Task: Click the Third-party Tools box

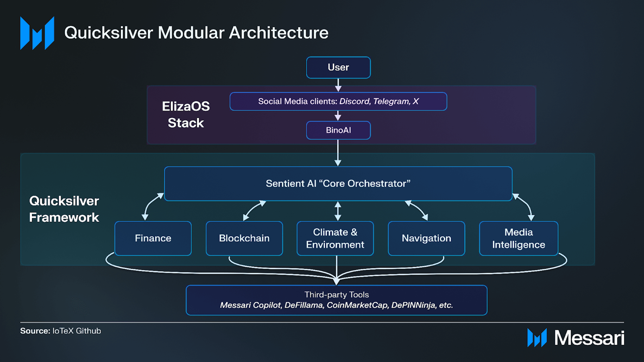Action: click(x=336, y=300)
